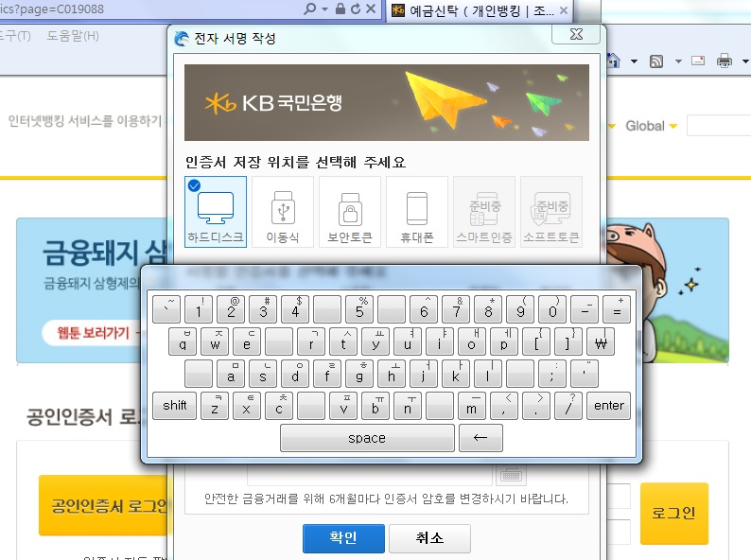Click the blue 확인 button

[x=342, y=538]
